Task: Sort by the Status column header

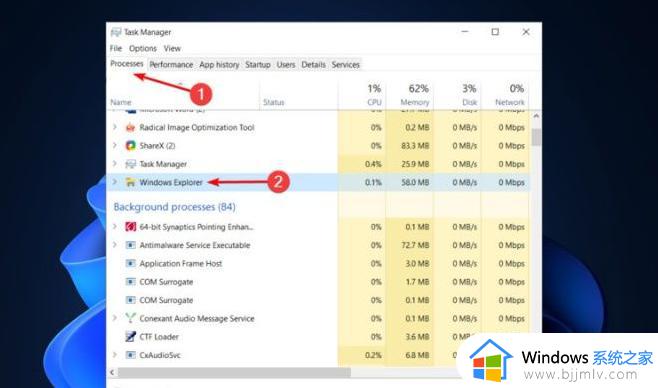Action: click(274, 102)
